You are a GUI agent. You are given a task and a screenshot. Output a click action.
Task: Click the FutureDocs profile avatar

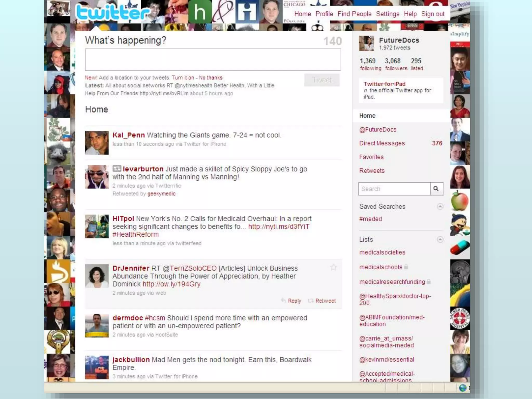click(366, 43)
